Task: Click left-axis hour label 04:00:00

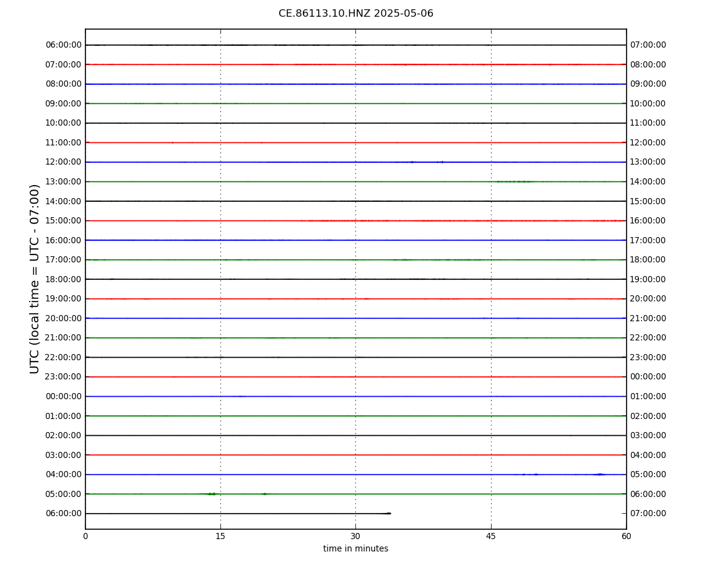Action: click(64, 475)
